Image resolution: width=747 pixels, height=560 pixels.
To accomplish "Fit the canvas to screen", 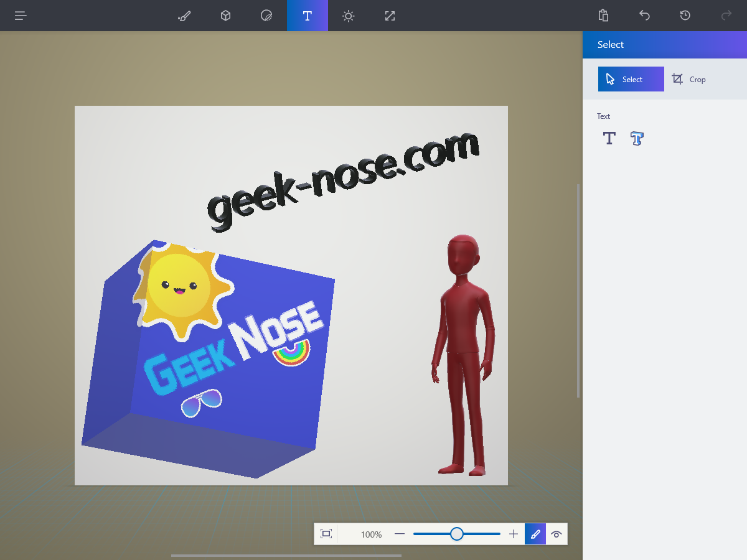I will coord(326,534).
